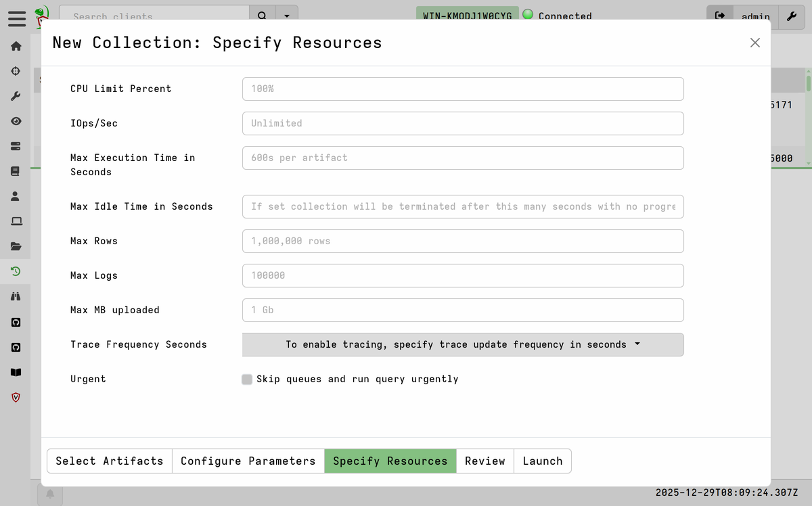Click the Launch button
Screen dimensions: 812x506
(543, 461)
